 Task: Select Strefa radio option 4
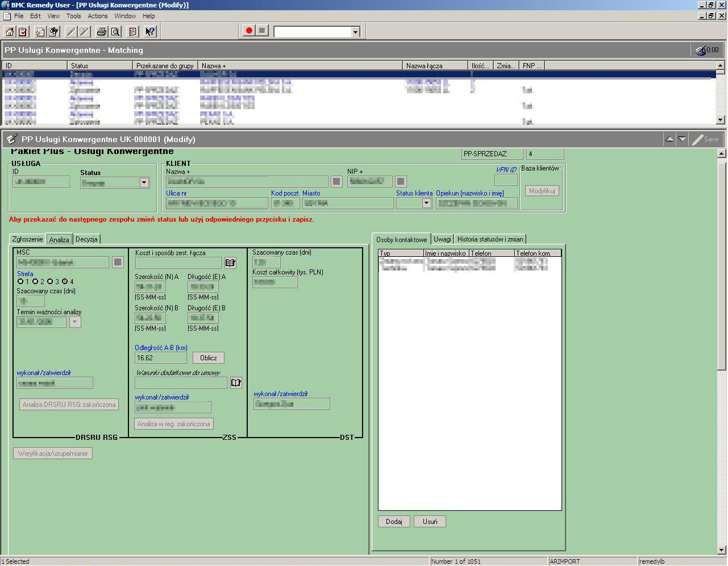[65, 281]
